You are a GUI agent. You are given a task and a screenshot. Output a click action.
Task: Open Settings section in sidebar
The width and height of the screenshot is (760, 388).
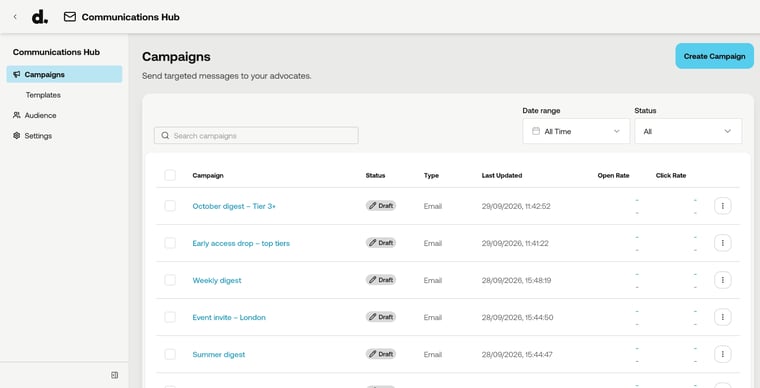38,136
